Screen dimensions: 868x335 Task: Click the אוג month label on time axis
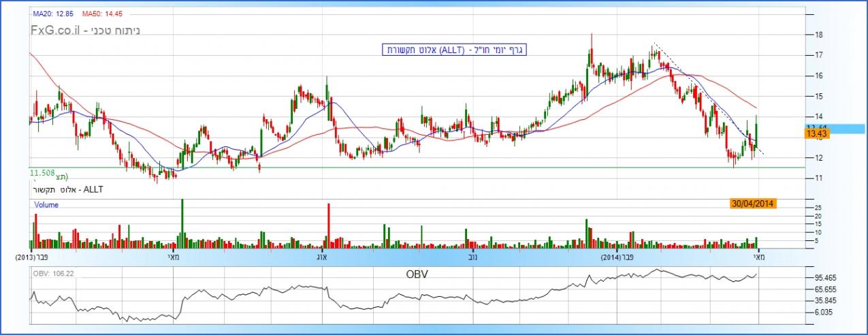tap(323, 258)
